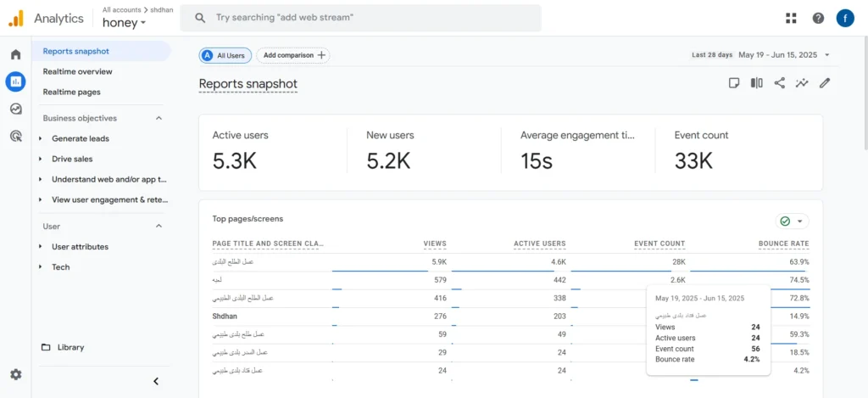Image resolution: width=868 pixels, height=398 pixels.
Task: Open the data quality checkmark dropdown
Action: coord(793,221)
